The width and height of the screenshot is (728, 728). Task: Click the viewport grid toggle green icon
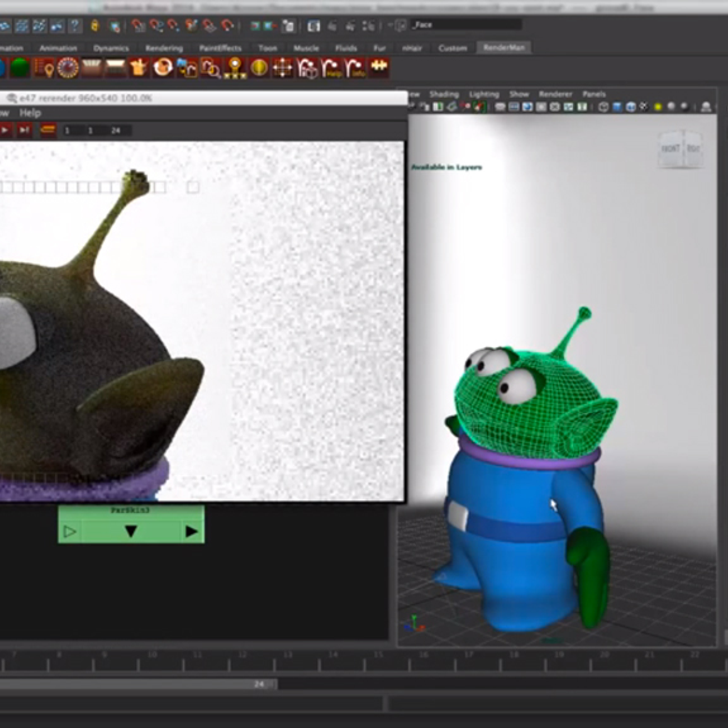[x=438, y=107]
